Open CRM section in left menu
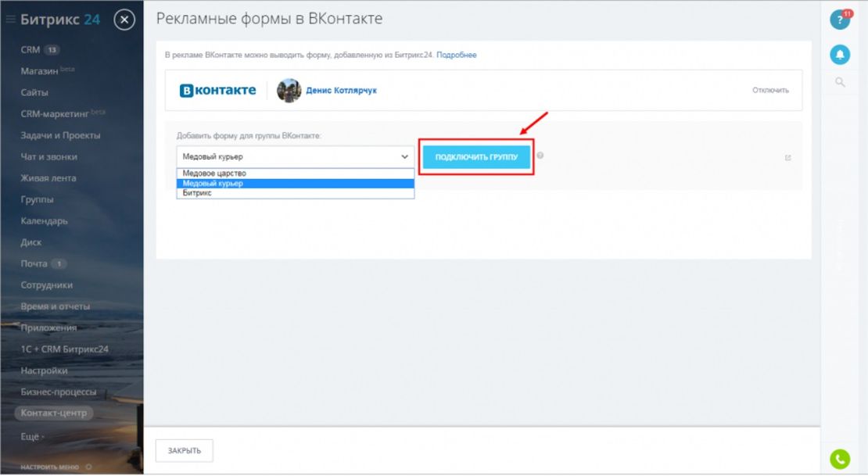Viewport: 868px width, 476px height. [30, 50]
